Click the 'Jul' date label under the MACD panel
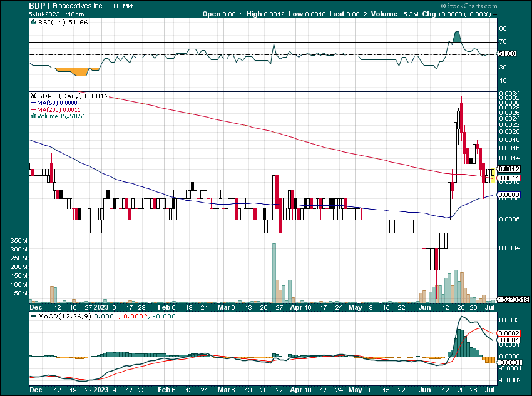532x396 pixels. click(490, 390)
